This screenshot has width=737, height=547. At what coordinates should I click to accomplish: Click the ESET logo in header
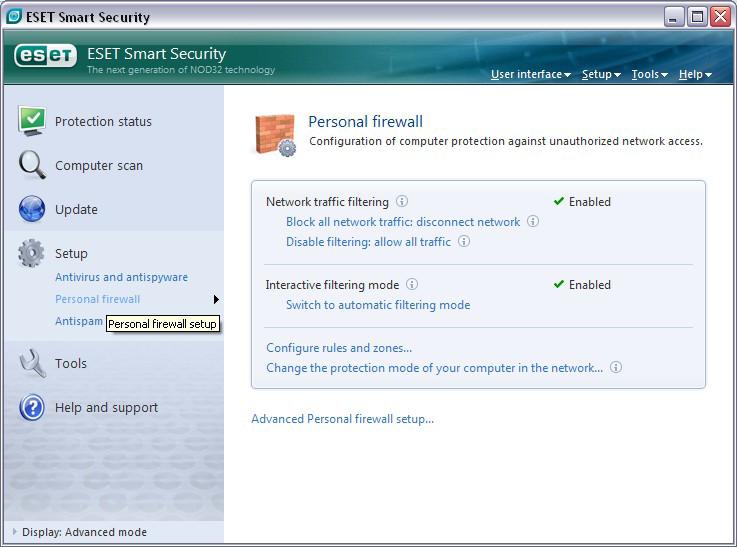45,56
